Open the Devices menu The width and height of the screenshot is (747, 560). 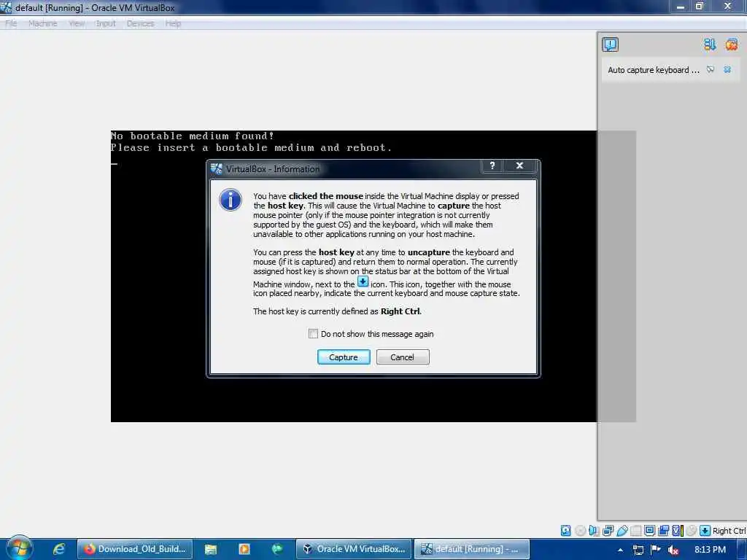(x=140, y=23)
